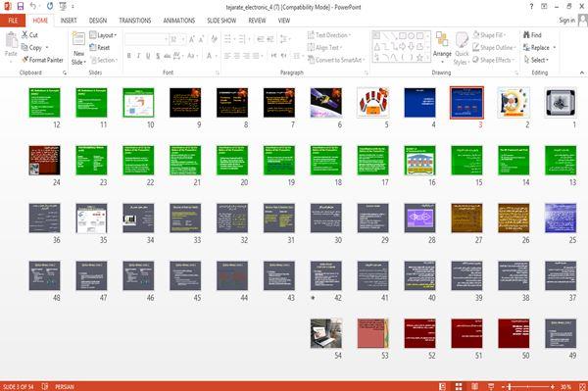Collapse the ribbon with the caret

[582, 73]
